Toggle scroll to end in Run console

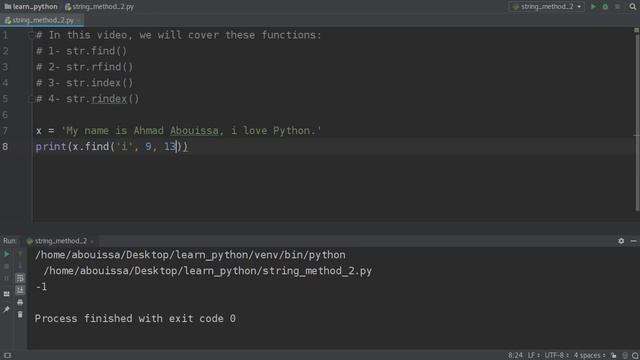[x=20, y=290]
